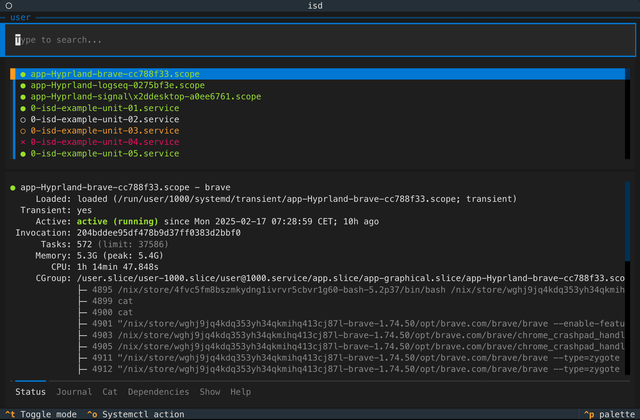Screen dimensions: 640x420
Task: Select app-Hyprland-brave-cc788f33.scope in the list
Action: coord(318,74)
